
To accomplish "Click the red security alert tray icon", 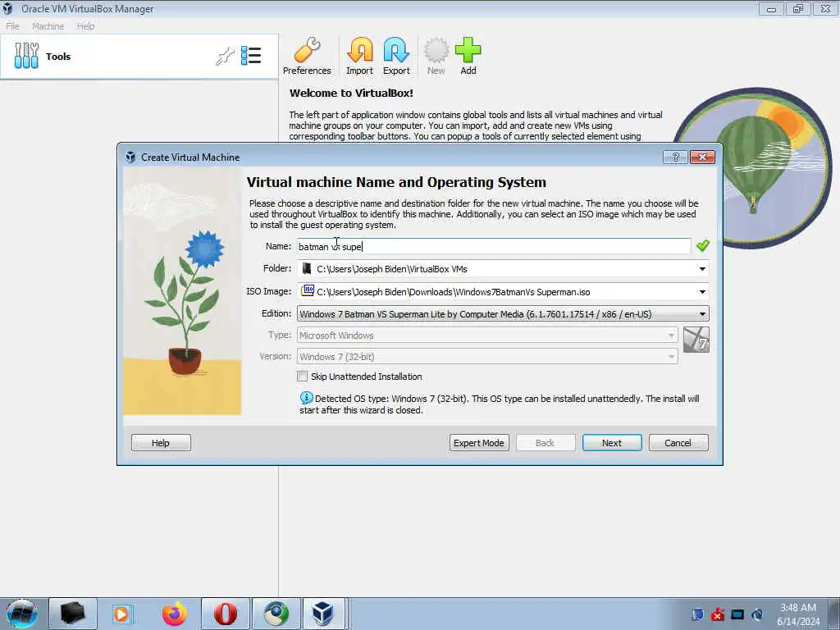I will point(717,614).
